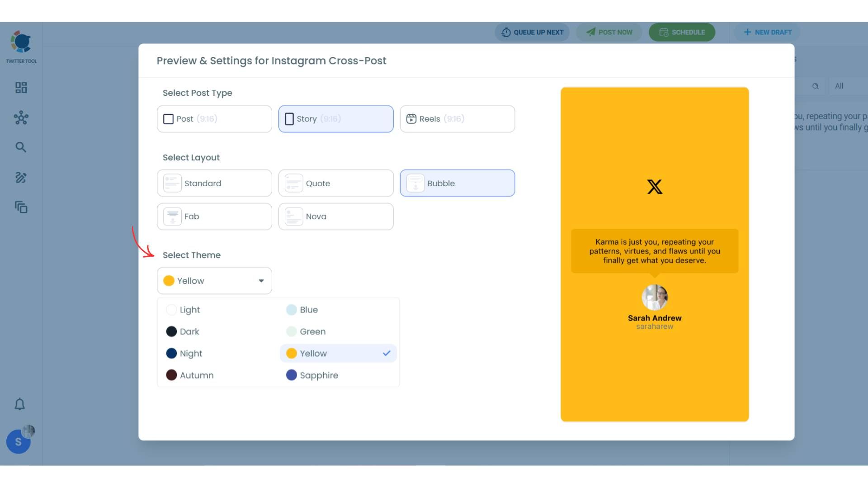Choose the Nova layout option

point(335,216)
